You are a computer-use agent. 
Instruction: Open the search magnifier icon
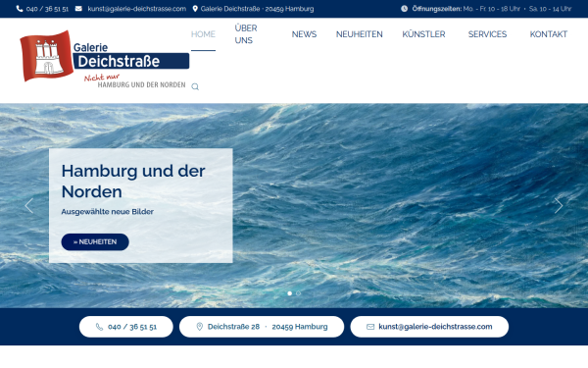click(195, 86)
